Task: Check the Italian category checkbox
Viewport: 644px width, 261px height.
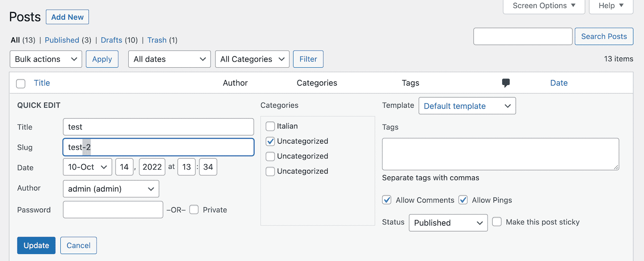Action: [270, 126]
